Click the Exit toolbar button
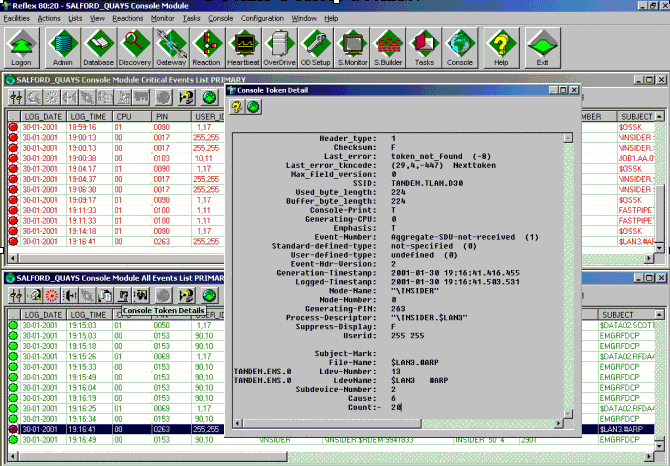The image size is (670, 466). (x=542, y=47)
